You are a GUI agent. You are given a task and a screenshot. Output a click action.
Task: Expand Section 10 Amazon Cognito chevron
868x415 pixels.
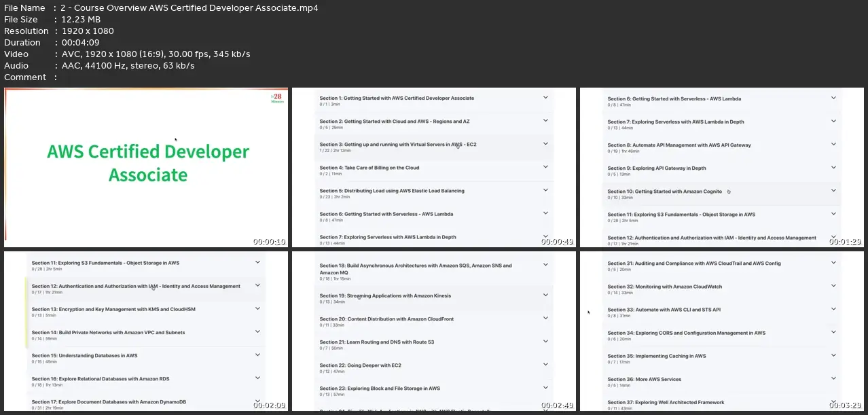(833, 191)
